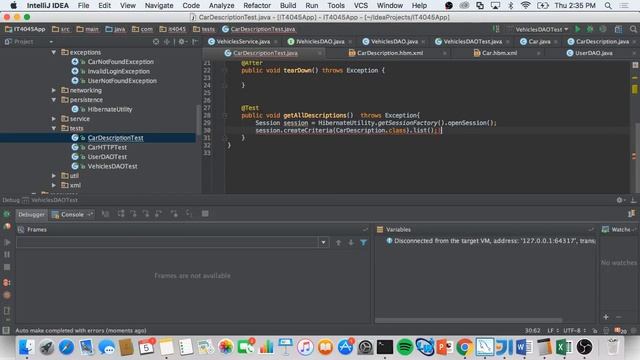Stop the debug session square icon

point(7,267)
